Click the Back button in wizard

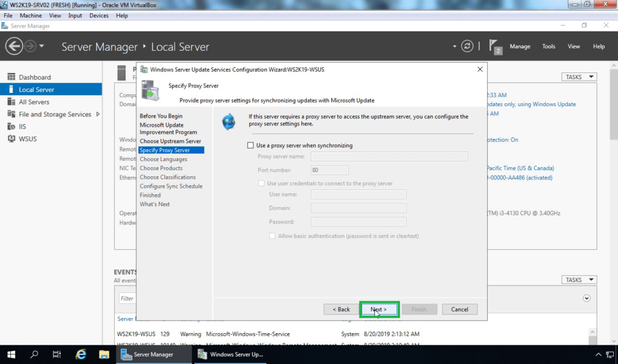(x=341, y=309)
